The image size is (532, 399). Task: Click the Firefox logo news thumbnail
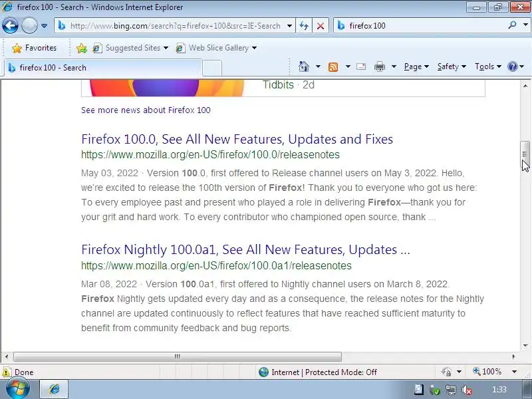tap(166, 88)
